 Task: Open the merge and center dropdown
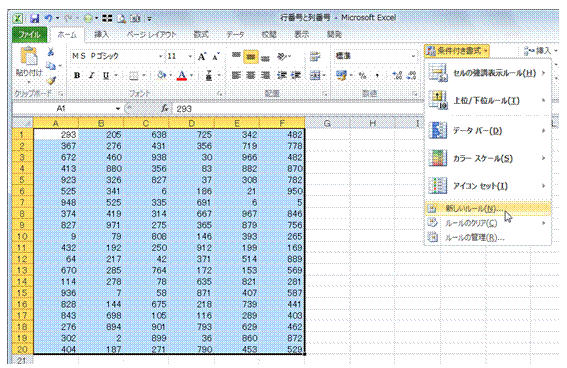[324, 76]
